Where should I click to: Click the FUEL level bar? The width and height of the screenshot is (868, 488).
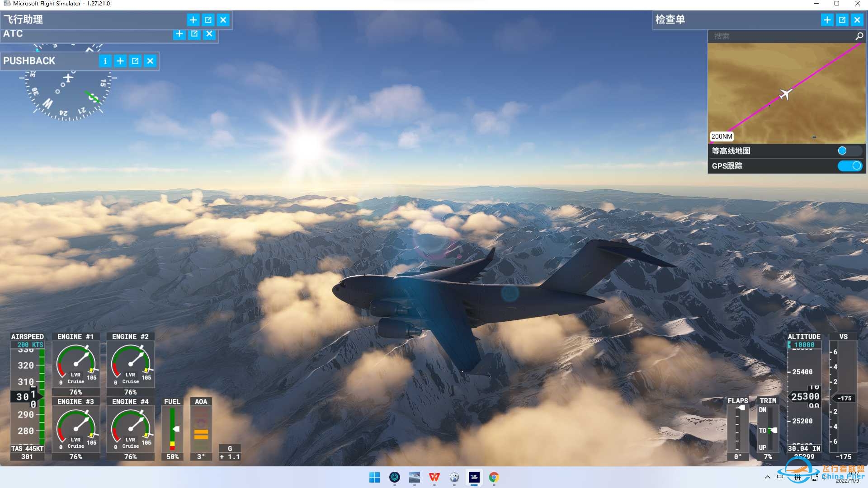[x=172, y=429]
